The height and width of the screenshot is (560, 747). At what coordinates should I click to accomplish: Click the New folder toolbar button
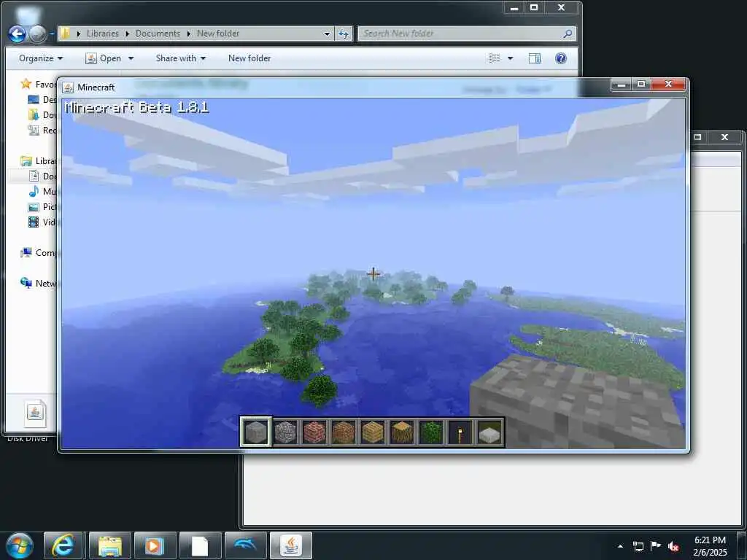pos(249,58)
